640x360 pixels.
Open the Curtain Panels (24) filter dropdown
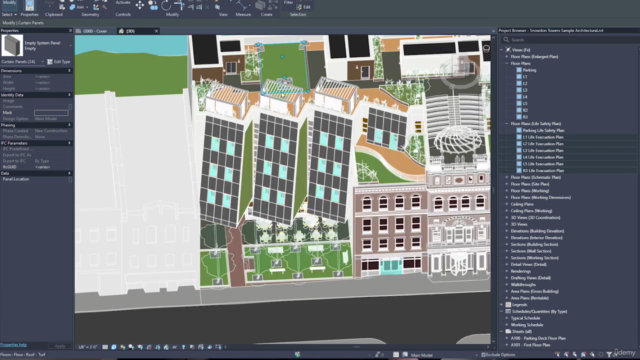[x=22, y=62]
